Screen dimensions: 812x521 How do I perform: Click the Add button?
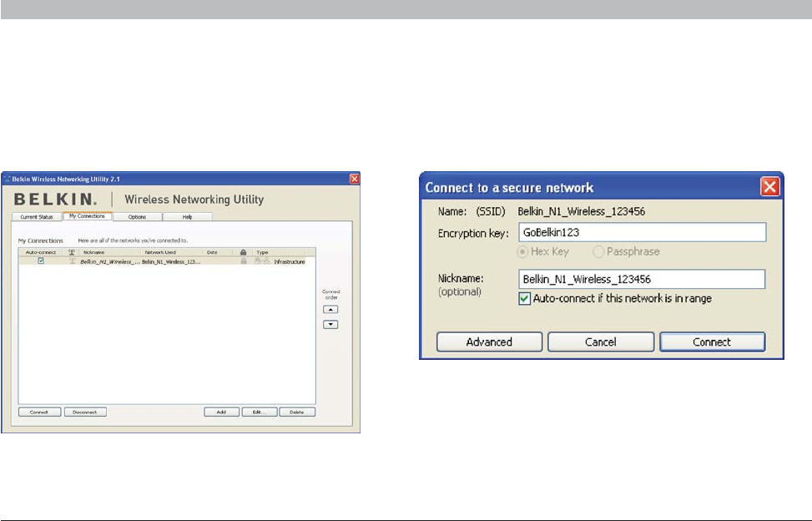tap(221, 412)
